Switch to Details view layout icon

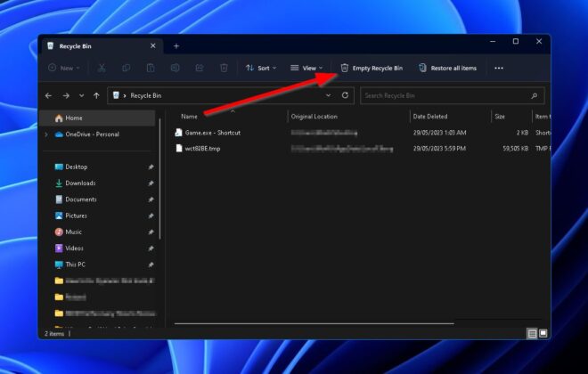[532, 333]
